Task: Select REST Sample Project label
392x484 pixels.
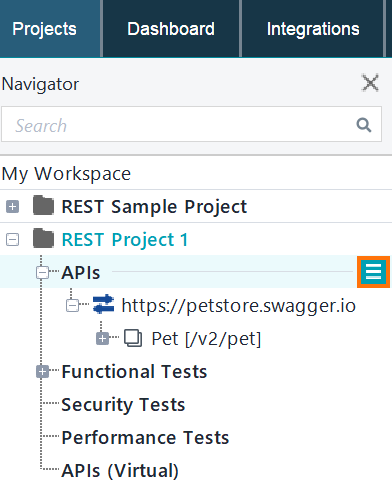Action: pos(154,206)
